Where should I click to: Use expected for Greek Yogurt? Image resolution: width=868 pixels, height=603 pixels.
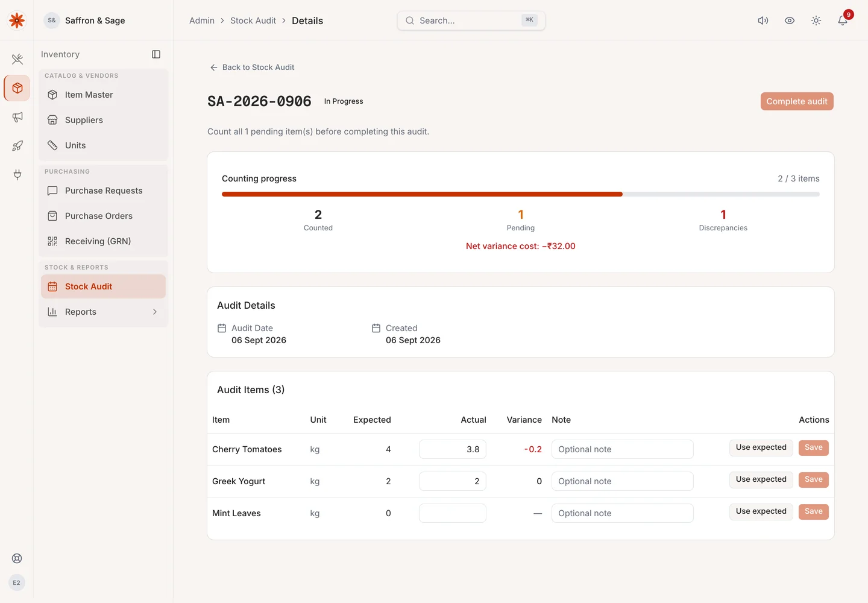(x=761, y=479)
